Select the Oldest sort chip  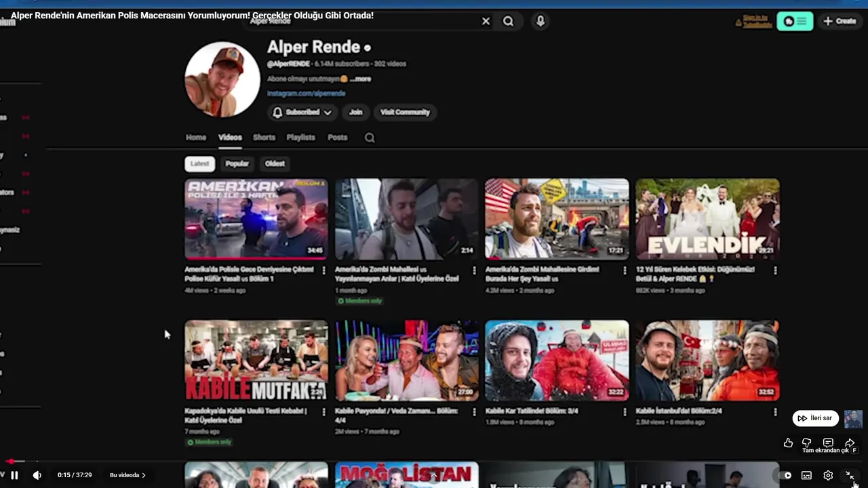(275, 163)
